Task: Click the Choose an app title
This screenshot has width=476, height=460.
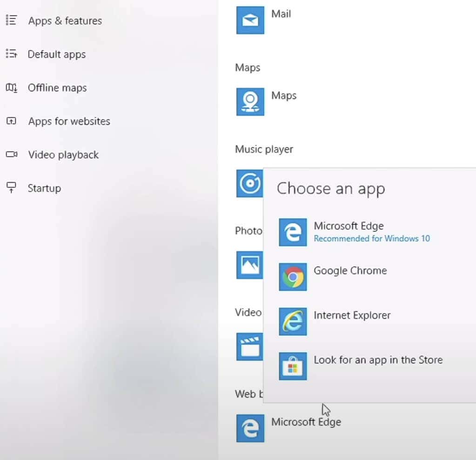Action: pyautogui.click(x=331, y=189)
